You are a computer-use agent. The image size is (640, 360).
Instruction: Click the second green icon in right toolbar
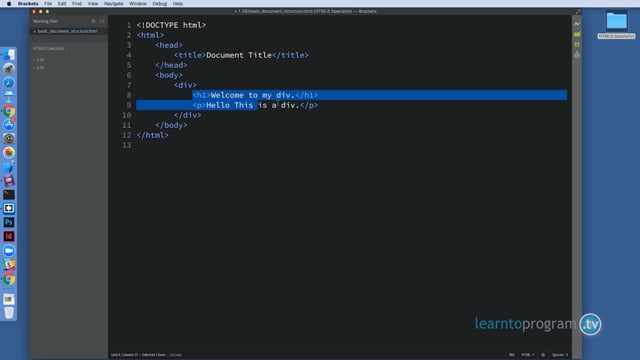pyautogui.click(x=577, y=44)
